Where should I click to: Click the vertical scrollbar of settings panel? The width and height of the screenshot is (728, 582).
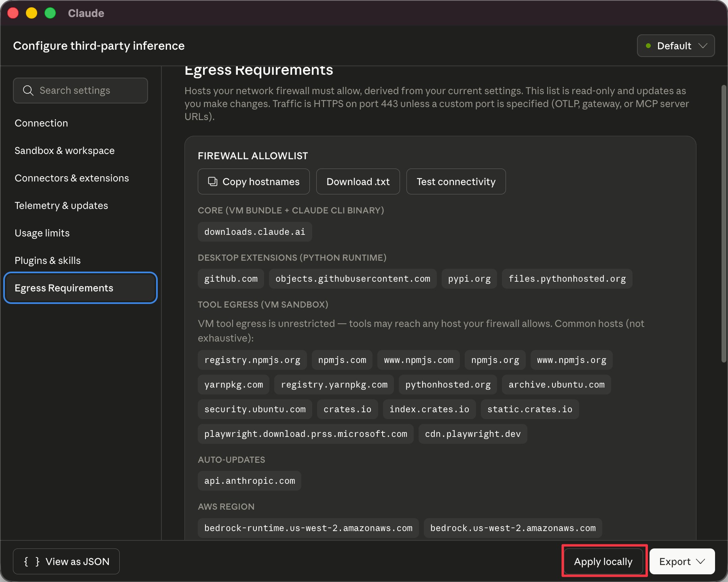[724, 224]
